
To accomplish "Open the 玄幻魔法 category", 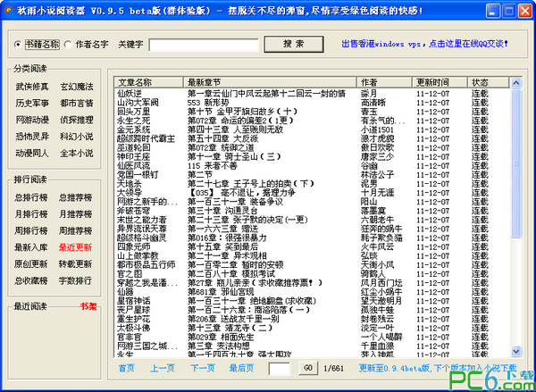I will [76, 87].
